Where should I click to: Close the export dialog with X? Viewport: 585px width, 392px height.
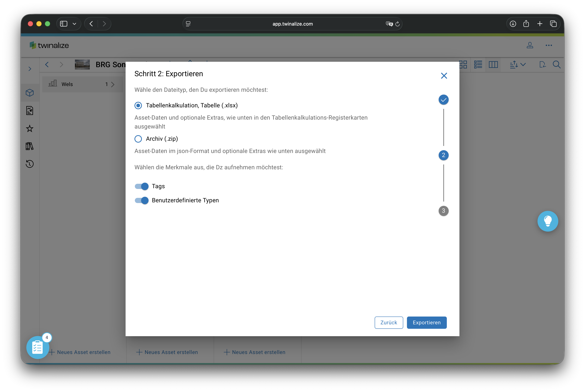coord(444,76)
